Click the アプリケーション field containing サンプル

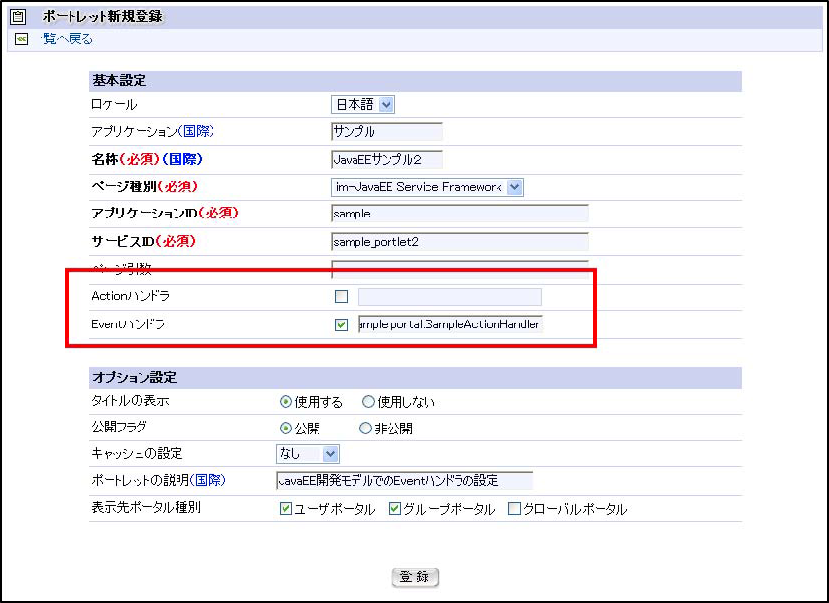point(386,132)
